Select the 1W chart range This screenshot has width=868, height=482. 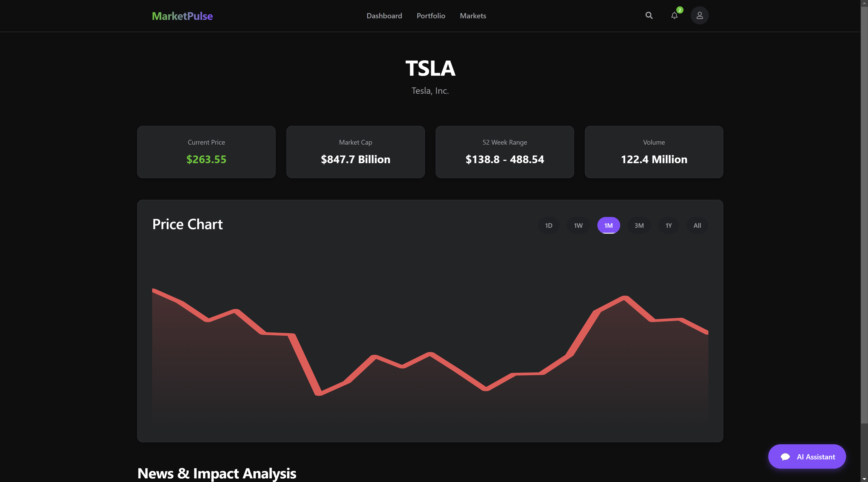pyautogui.click(x=578, y=225)
